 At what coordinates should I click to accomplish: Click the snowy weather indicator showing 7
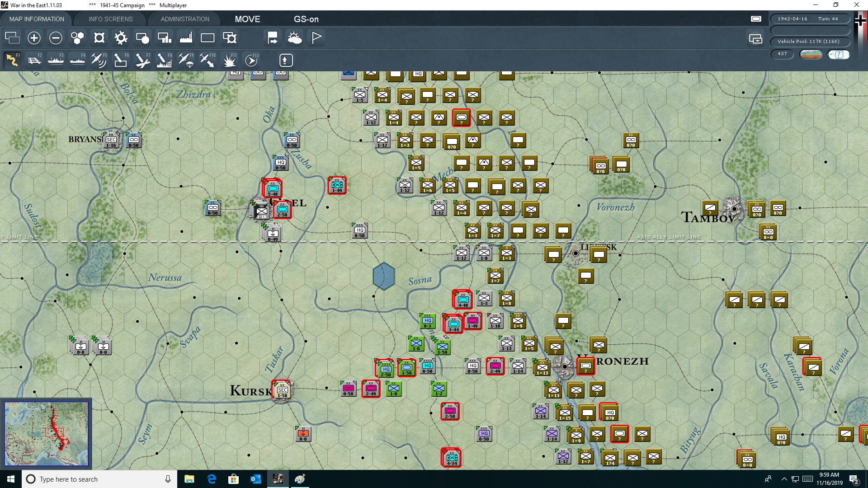click(x=838, y=54)
